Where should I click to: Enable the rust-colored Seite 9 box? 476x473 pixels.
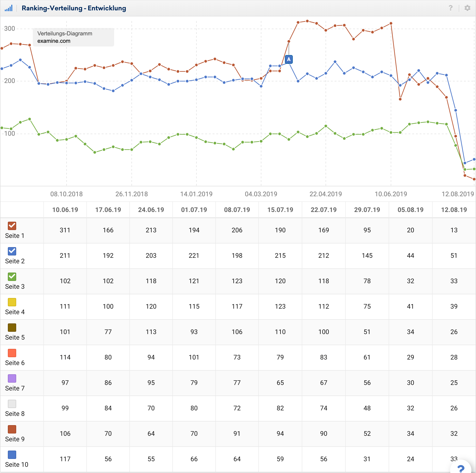click(12, 429)
